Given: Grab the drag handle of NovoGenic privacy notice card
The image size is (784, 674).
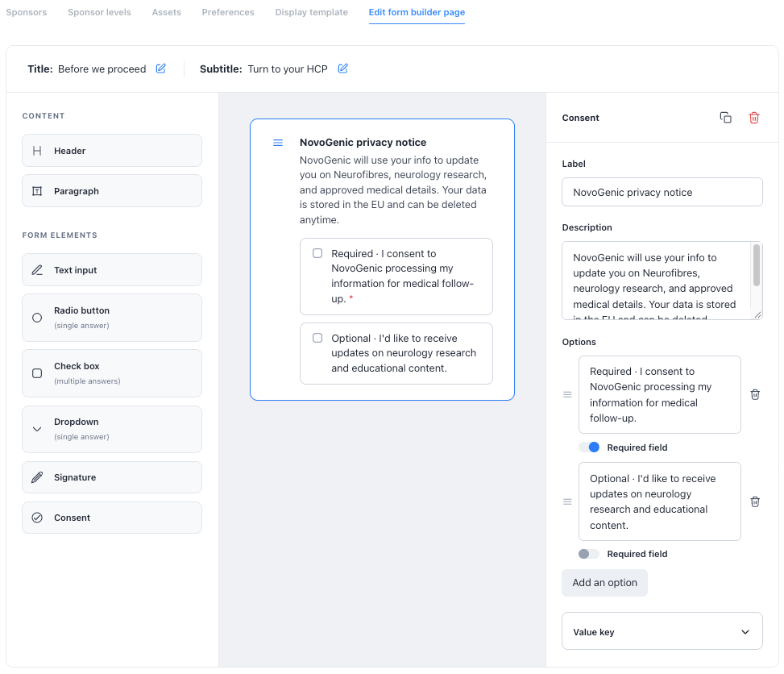Looking at the screenshot, I should pyautogui.click(x=278, y=143).
